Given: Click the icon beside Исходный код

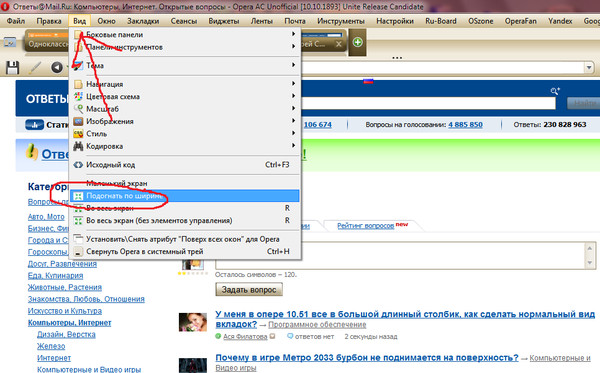Looking at the screenshot, I should coord(78,165).
